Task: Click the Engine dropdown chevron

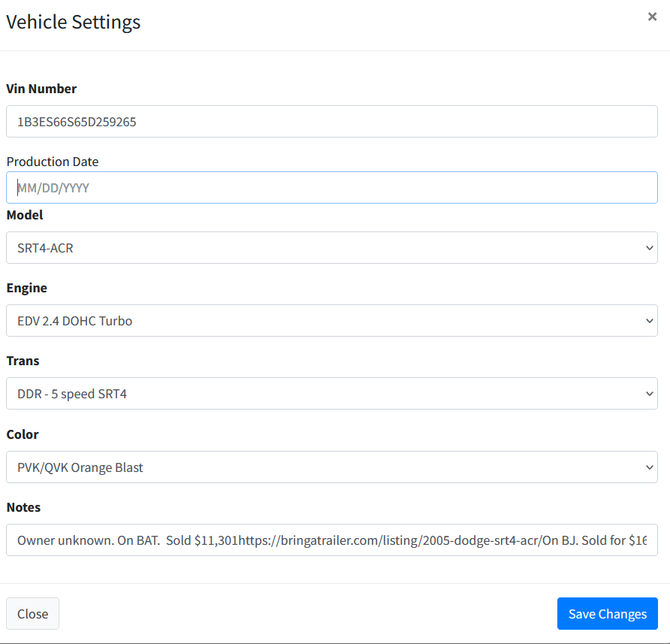Action: click(649, 320)
